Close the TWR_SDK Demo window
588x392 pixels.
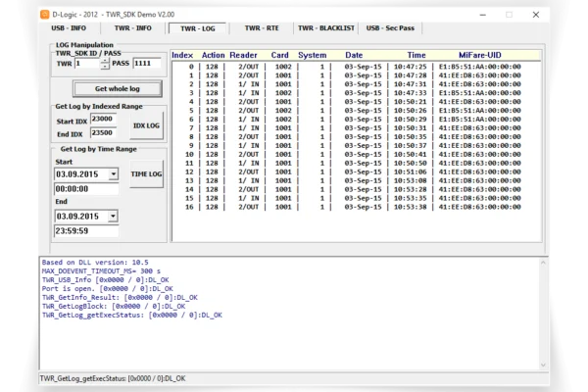point(535,15)
